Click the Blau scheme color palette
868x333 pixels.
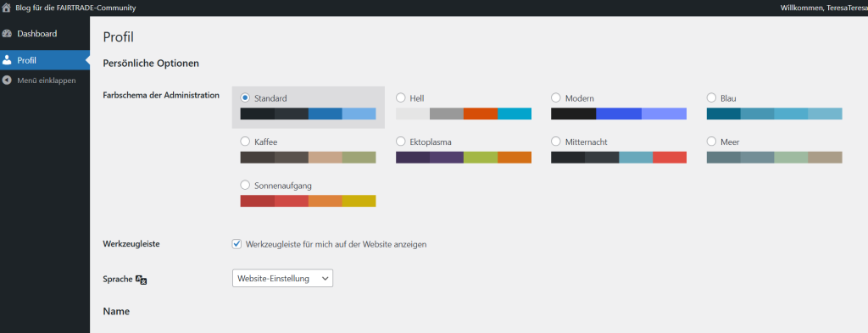click(775, 114)
